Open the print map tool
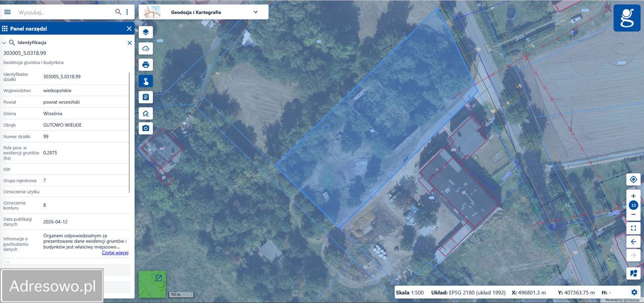The width and height of the screenshot is (644, 303). (x=146, y=64)
